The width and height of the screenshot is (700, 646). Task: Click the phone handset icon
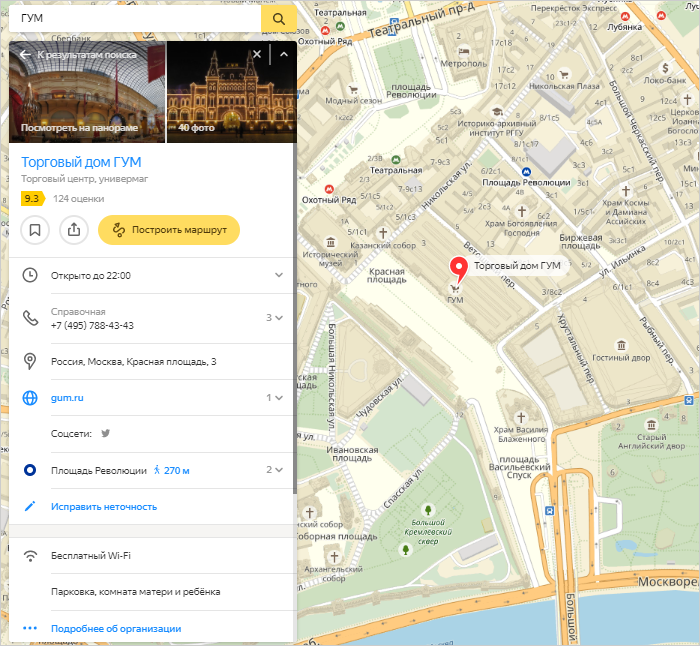(30, 318)
